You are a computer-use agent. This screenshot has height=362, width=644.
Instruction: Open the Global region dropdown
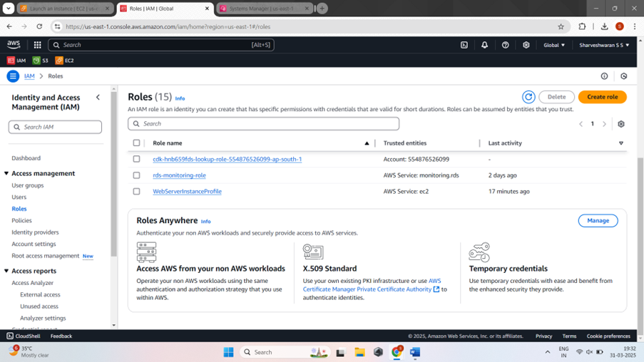click(554, 45)
